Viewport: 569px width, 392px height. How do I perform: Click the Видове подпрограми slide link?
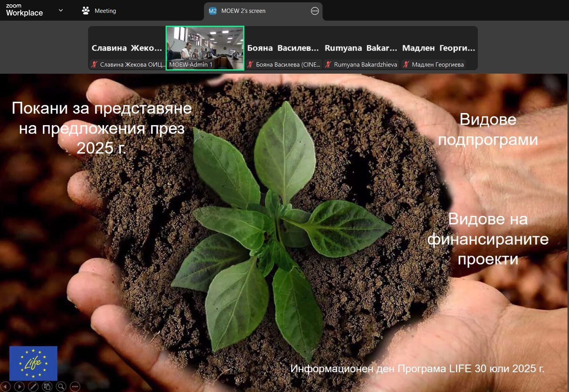488,129
